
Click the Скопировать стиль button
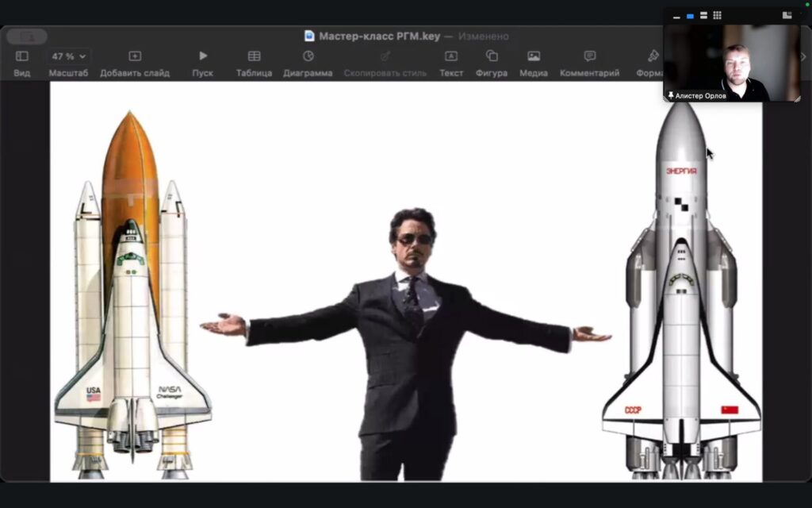[385, 56]
